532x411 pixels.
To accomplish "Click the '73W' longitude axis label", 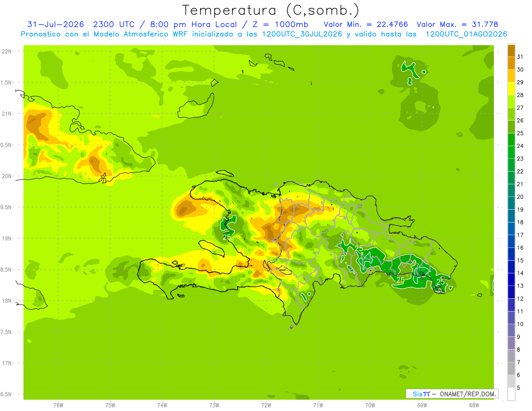I will click(x=214, y=405).
